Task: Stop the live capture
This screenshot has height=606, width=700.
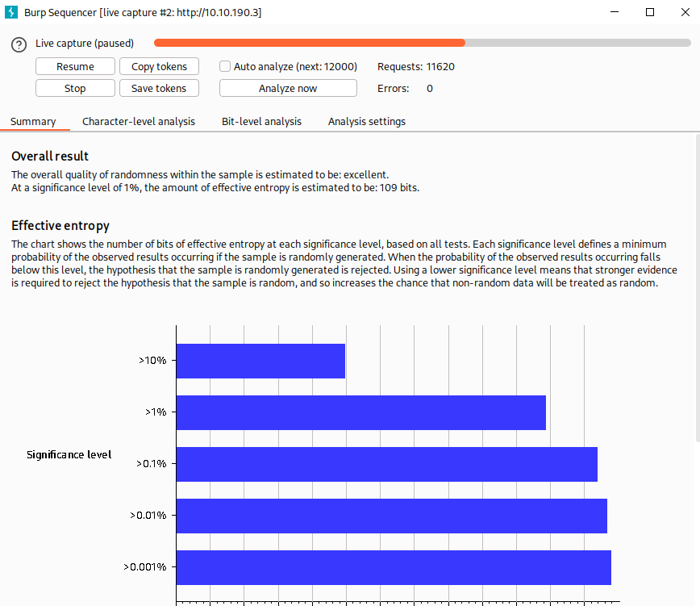Action: (75, 89)
